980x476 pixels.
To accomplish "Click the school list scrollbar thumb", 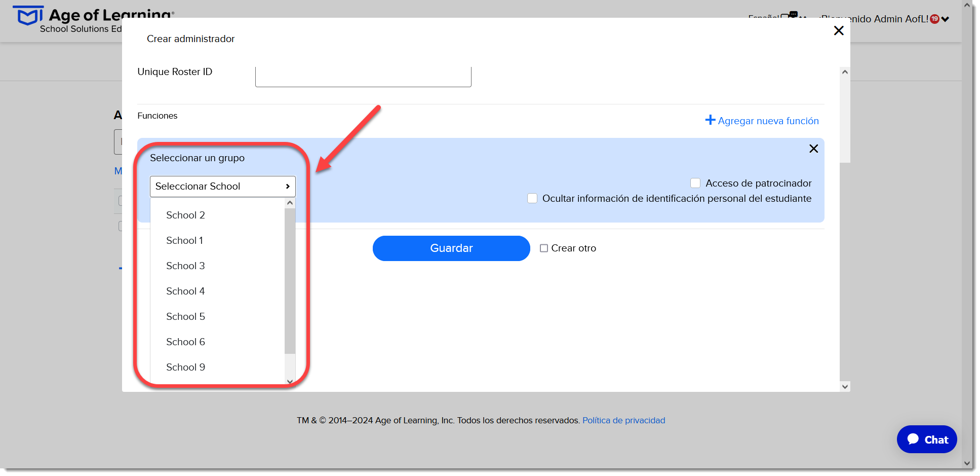I will click(290, 281).
